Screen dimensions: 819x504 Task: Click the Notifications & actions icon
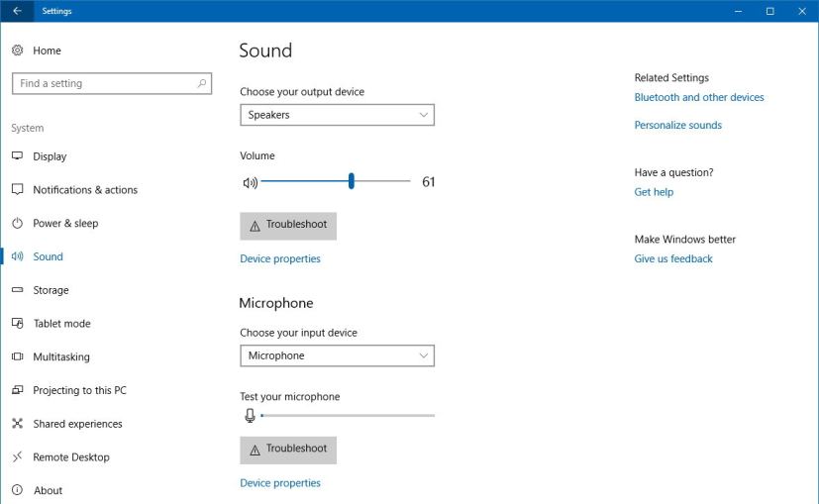tap(17, 189)
